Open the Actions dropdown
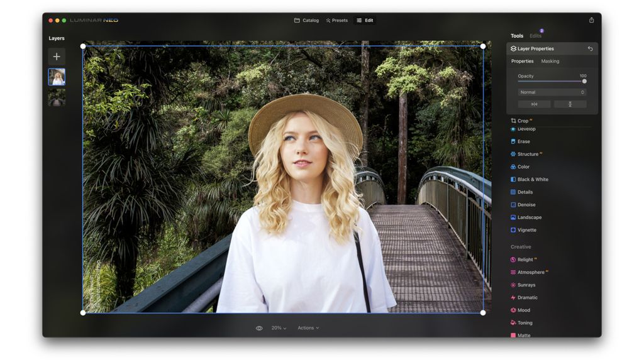The height and width of the screenshot is (362, 644). [308, 327]
